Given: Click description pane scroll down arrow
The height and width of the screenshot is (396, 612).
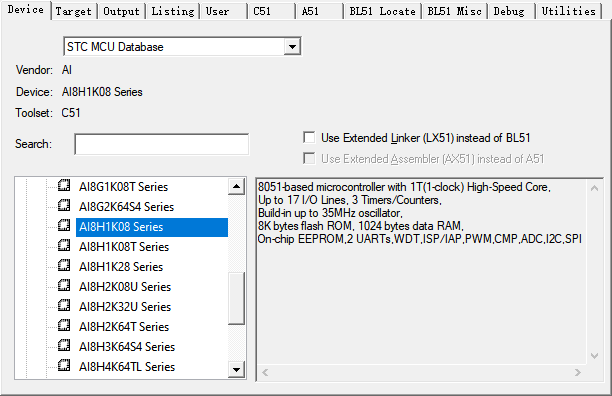Looking at the screenshot, I should (x=594, y=355).
